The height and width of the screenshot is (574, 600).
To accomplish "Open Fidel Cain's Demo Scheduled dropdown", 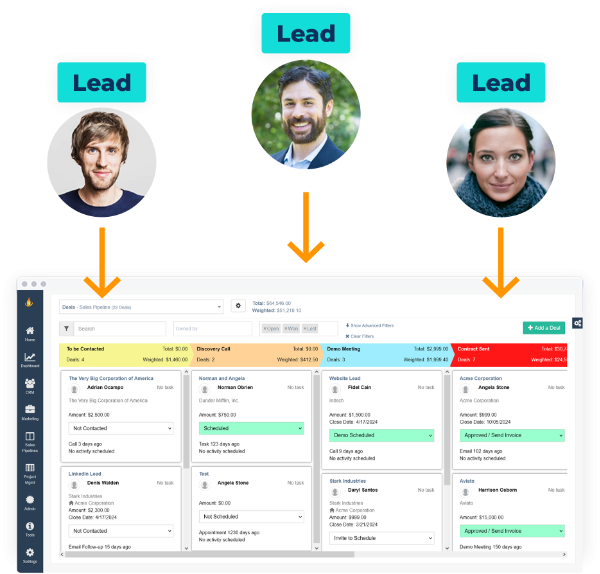I will point(380,436).
